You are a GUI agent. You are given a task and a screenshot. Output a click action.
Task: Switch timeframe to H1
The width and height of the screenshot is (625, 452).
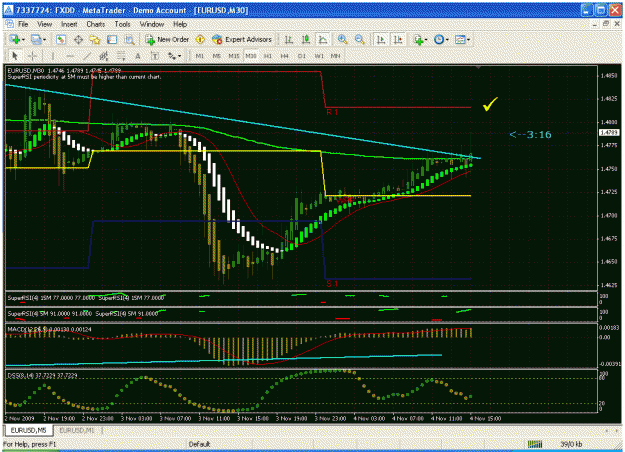pyautogui.click(x=268, y=56)
